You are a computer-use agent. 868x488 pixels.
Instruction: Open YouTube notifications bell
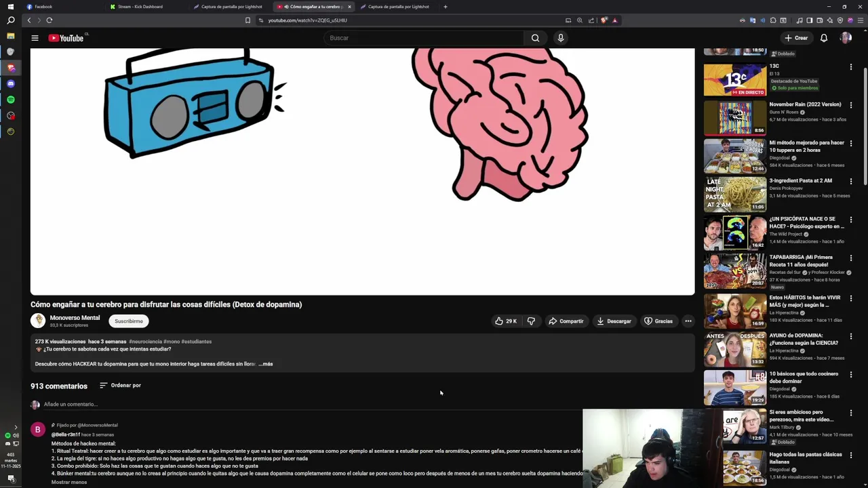point(824,38)
